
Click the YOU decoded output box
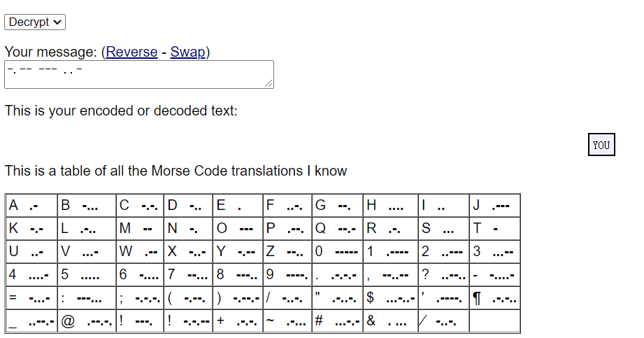601,145
